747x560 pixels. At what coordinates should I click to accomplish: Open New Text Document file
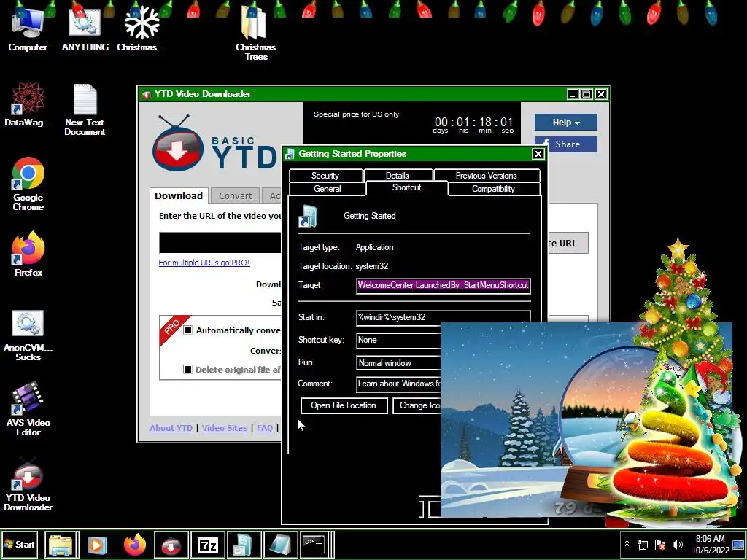(x=85, y=109)
